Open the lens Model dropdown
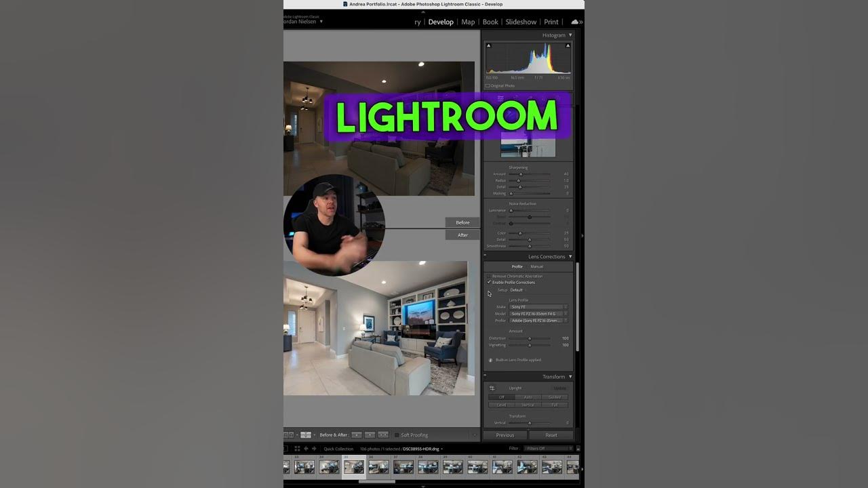This screenshot has width=868, height=488. click(539, 314)
